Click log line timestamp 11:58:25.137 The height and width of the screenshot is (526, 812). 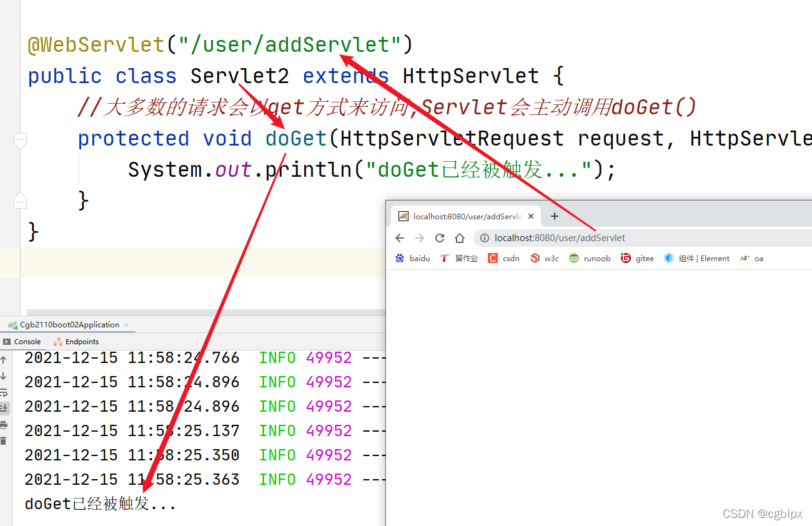(184, 430)
